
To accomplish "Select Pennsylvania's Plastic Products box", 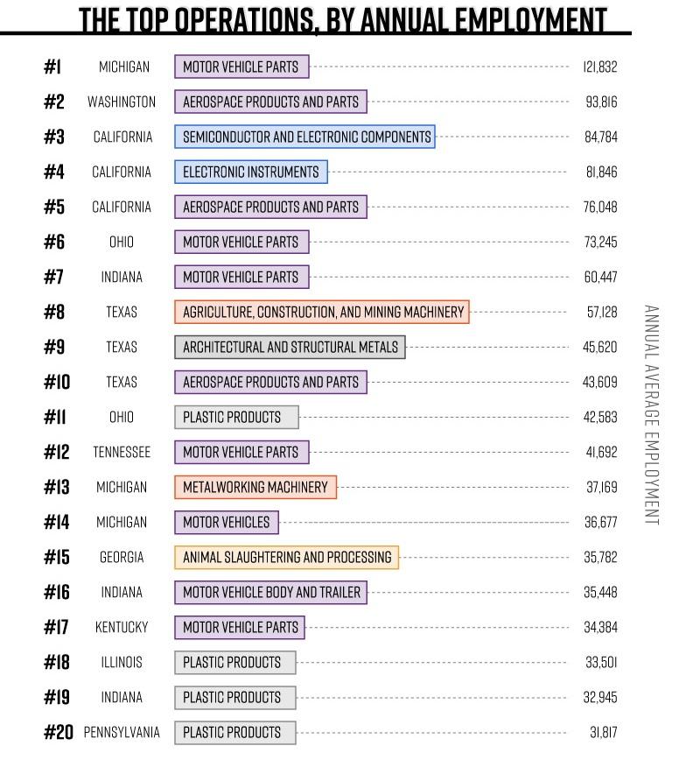I will pyautogui.click(x=235, y=732).
